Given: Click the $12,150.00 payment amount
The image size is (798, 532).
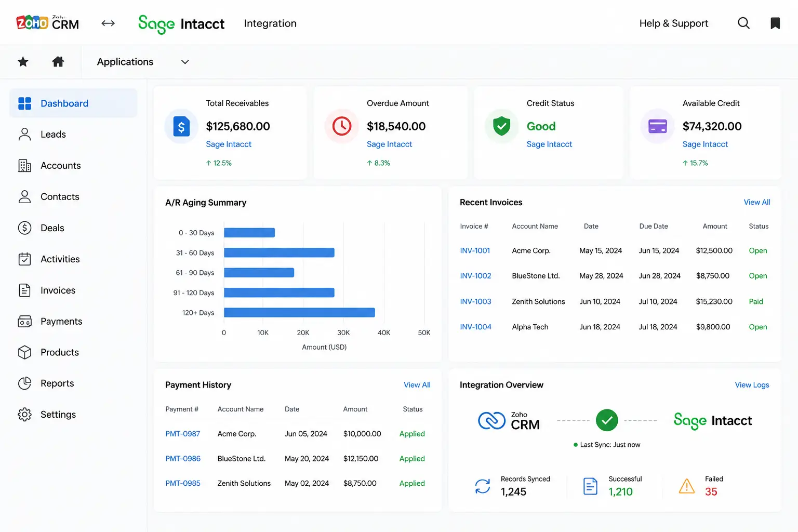Looking at the screenshot, I should pyautogui.click(x=361, y=459).
